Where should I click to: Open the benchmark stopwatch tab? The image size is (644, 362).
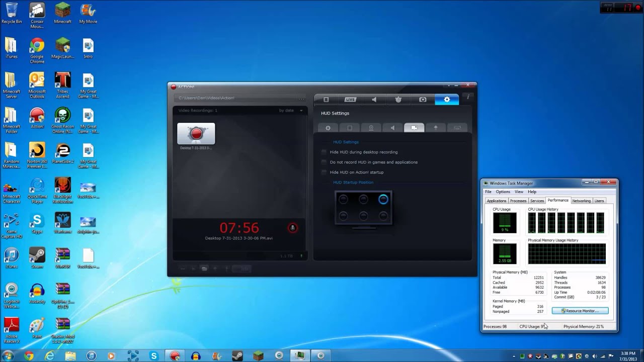pos(398,100)
